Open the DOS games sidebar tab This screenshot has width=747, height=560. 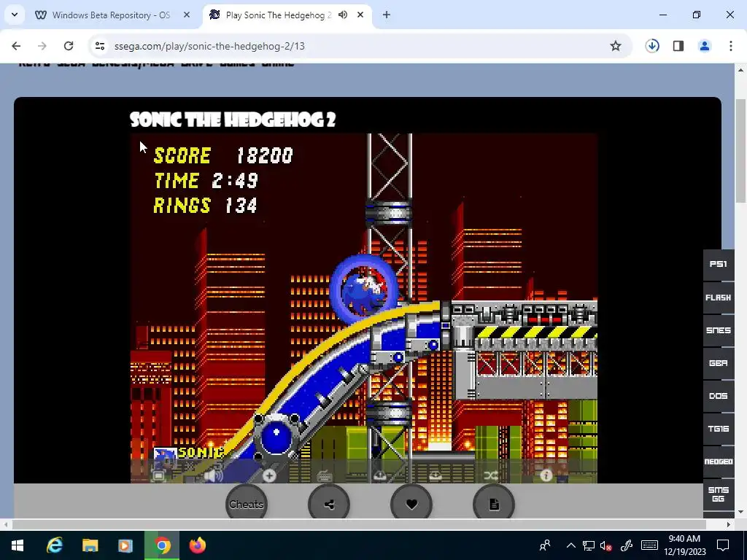click(719, 396)
